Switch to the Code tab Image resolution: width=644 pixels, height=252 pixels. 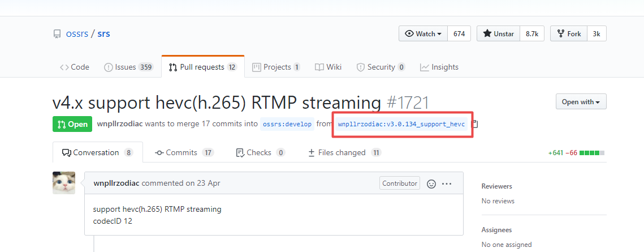(x=74, y=67)
